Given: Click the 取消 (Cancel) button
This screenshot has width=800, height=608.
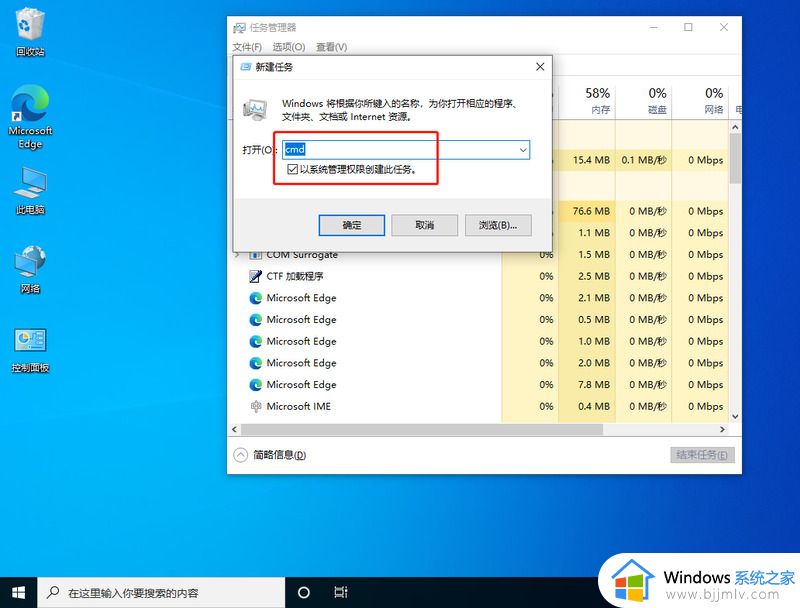Looking at the screenshot, I should tap(424, 225).
